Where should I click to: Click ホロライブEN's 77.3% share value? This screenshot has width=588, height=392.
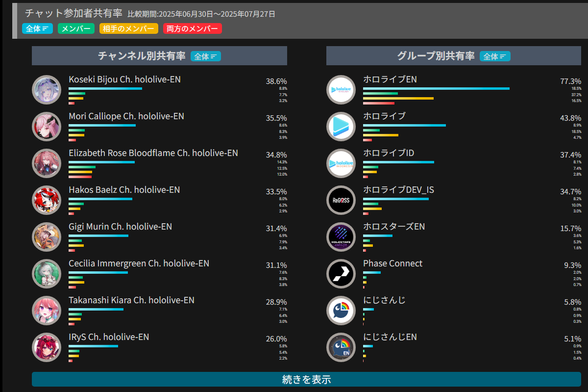[571, 81]
